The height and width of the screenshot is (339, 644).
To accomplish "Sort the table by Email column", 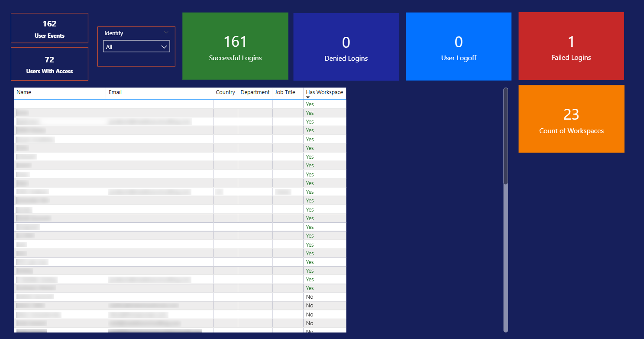I will pos(115,92).
